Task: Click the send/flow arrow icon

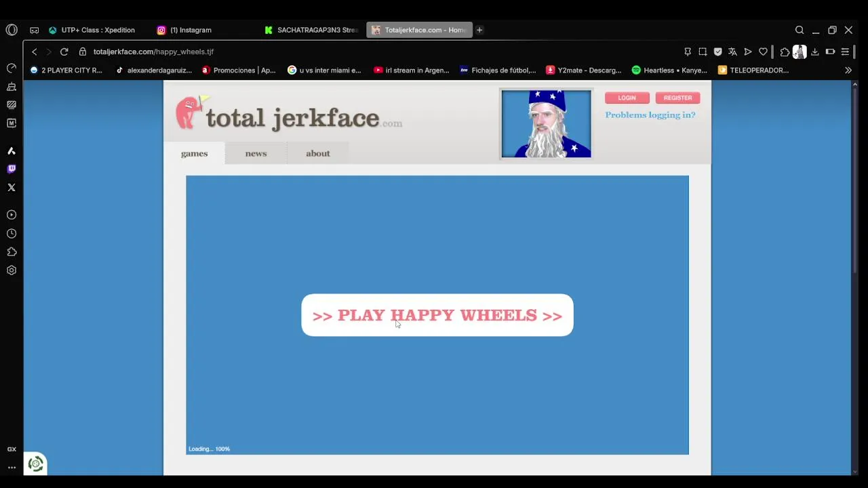Action: (748, 52)
